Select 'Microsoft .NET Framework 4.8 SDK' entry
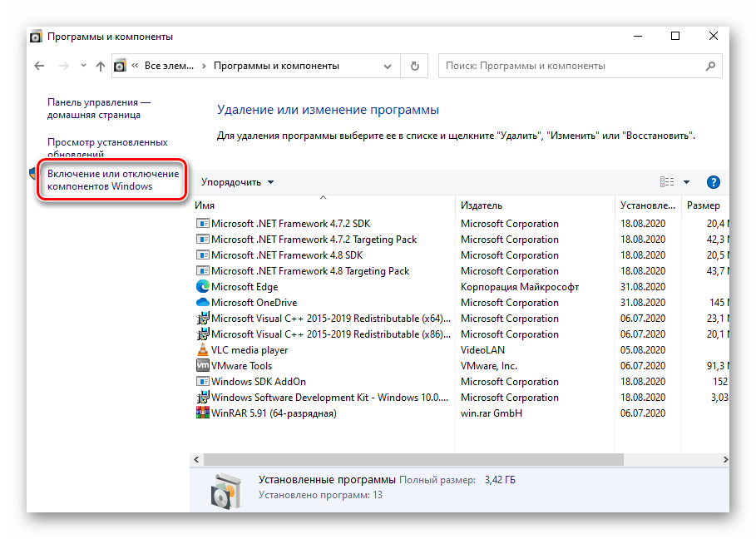The width and height of the screenshot is (756, 539). point(287,255)
